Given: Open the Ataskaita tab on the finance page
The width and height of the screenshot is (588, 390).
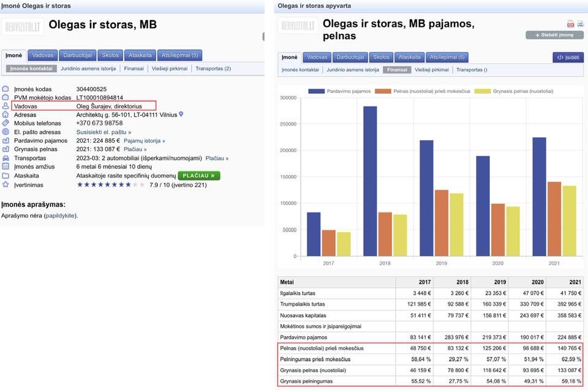Looking at the screenshot, I should click(410, 57).
